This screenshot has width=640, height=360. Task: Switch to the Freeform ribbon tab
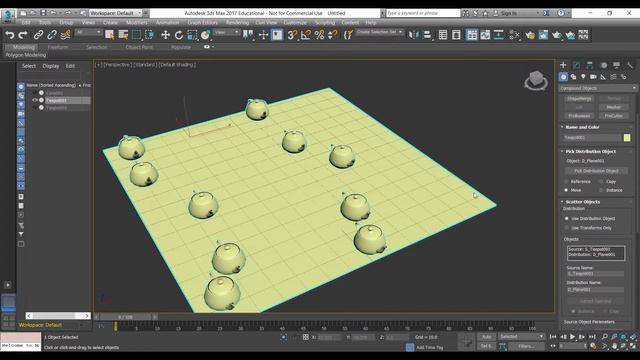tap(58, 47)
